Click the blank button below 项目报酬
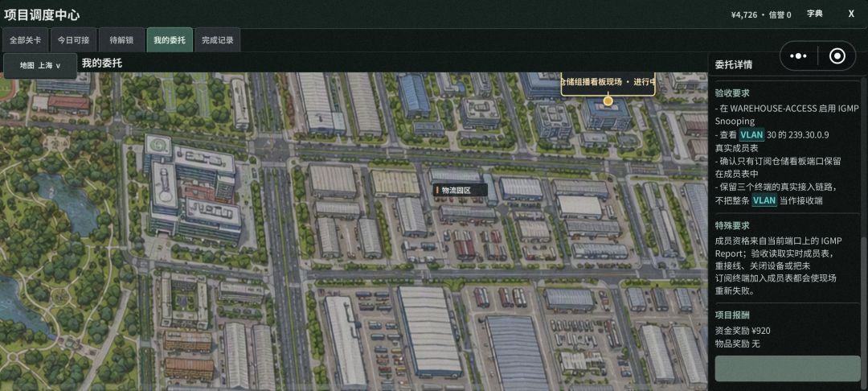The height and width of the screenshot is (391, 868). coord(787,368)
